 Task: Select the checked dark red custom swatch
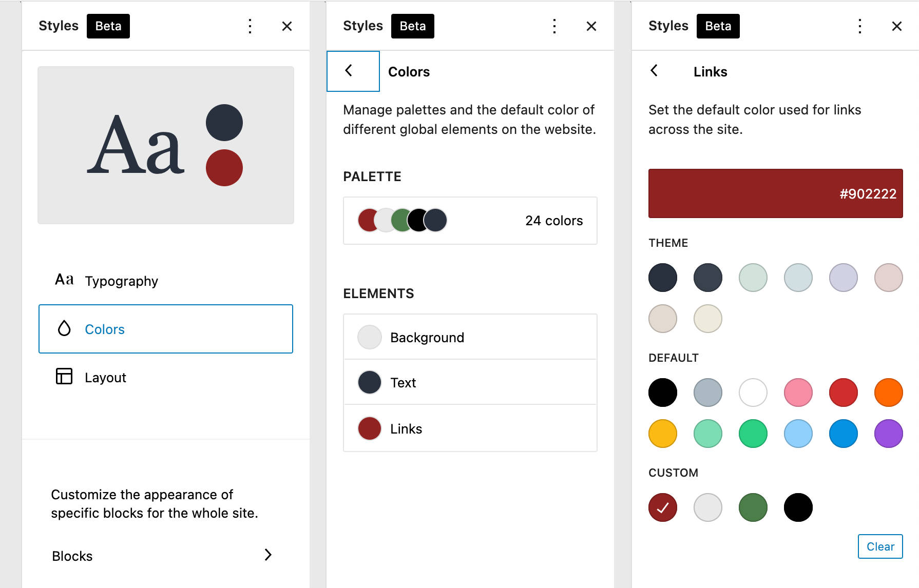[x=662, y=507]
